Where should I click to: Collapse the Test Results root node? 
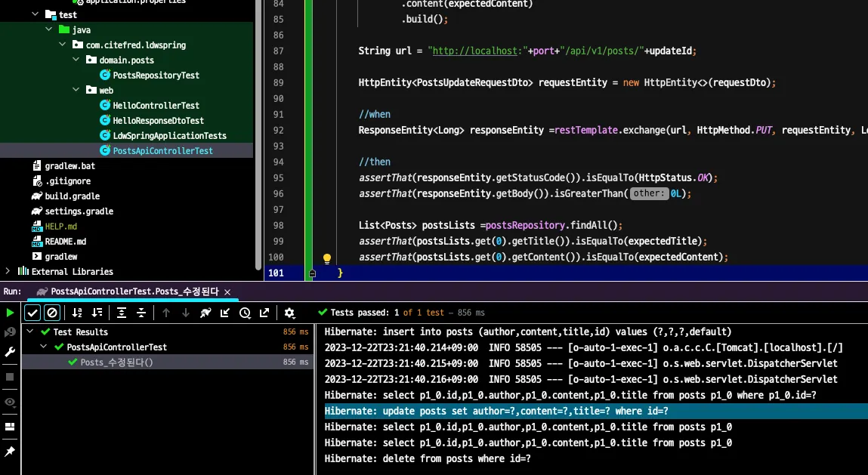pyautogui.click(x=30, y=332)
